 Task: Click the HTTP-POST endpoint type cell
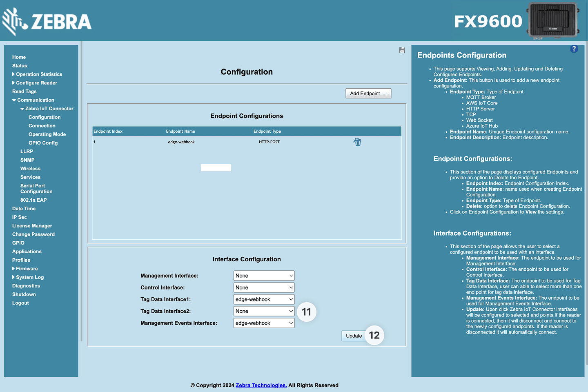269,142
